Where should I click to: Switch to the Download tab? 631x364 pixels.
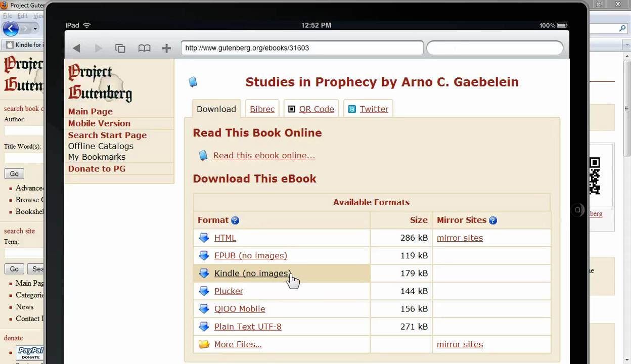click(x=216, y=109)
